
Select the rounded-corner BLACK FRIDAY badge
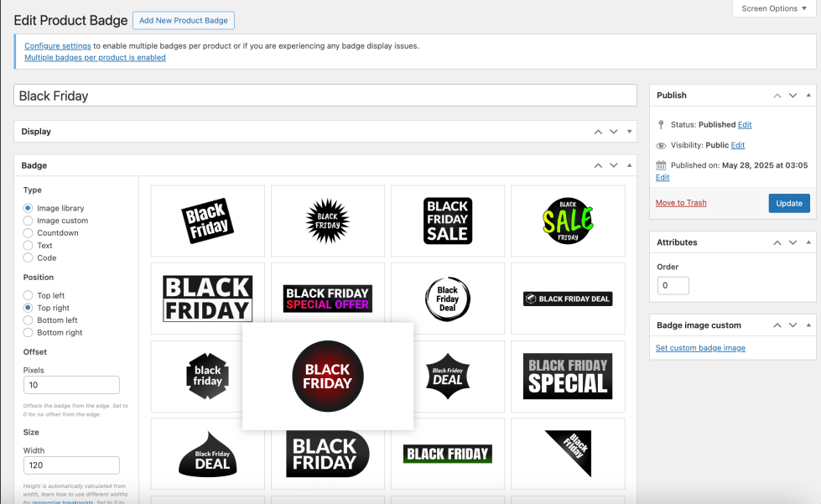coord(328,454)
